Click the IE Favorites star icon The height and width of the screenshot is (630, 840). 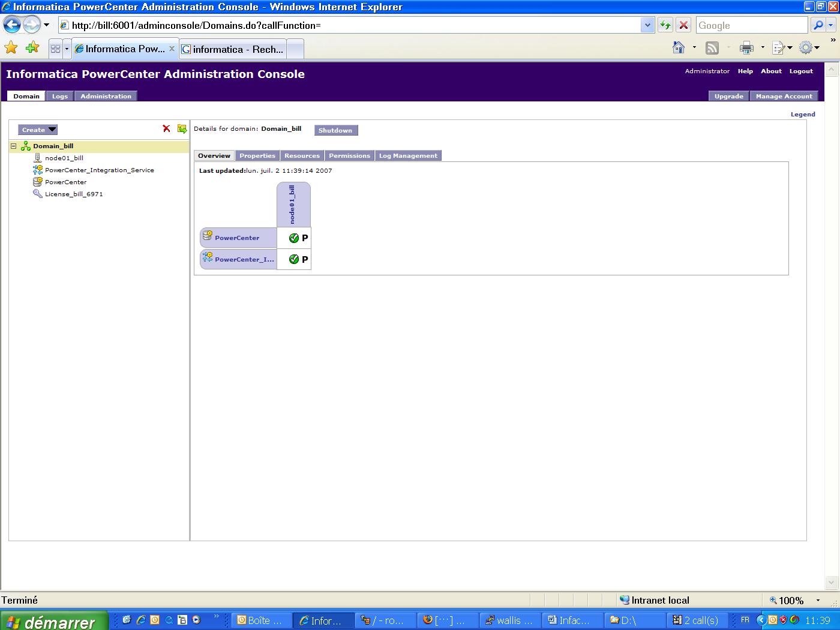(11, 48)
